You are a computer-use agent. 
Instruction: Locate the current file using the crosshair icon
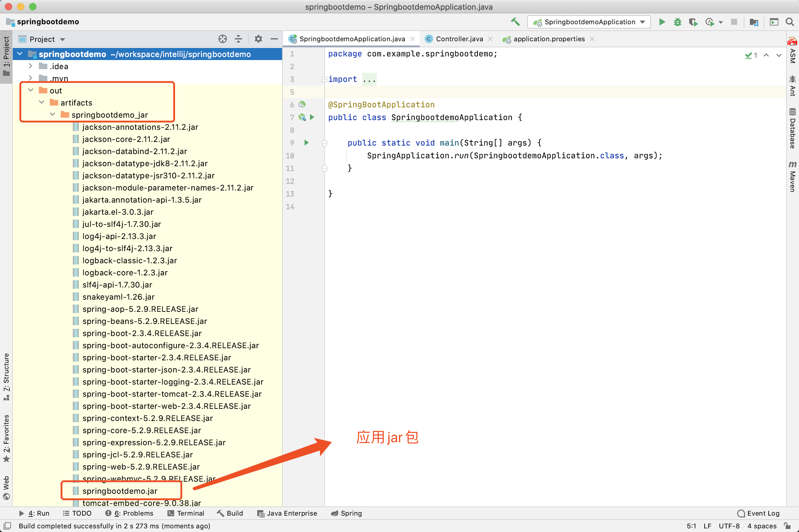[x=222, y=39]
